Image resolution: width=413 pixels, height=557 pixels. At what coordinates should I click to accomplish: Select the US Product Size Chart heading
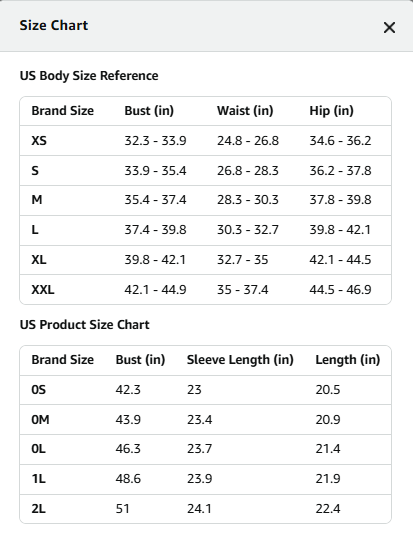click(x=85, y=325)
